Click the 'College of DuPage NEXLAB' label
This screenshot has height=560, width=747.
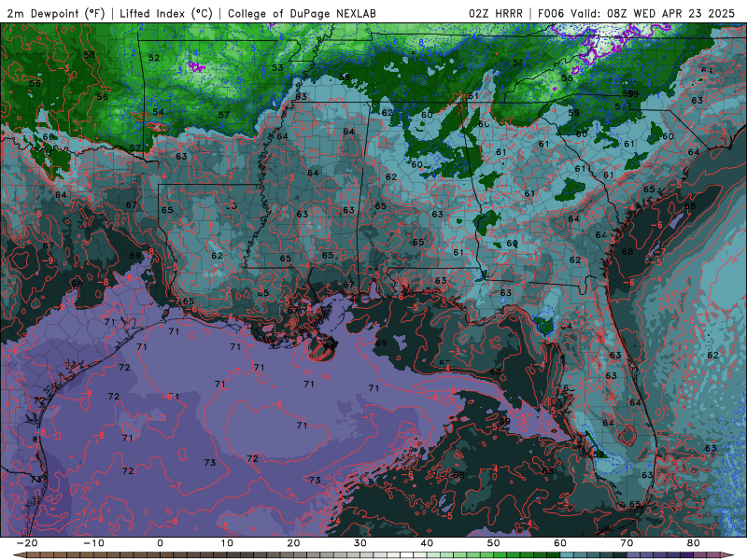(x=302, y=13)
